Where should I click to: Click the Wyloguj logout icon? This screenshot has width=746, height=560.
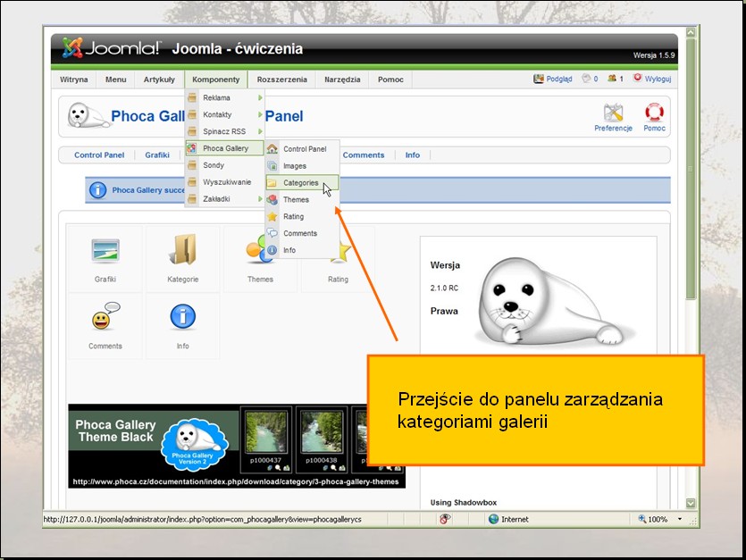638,78
